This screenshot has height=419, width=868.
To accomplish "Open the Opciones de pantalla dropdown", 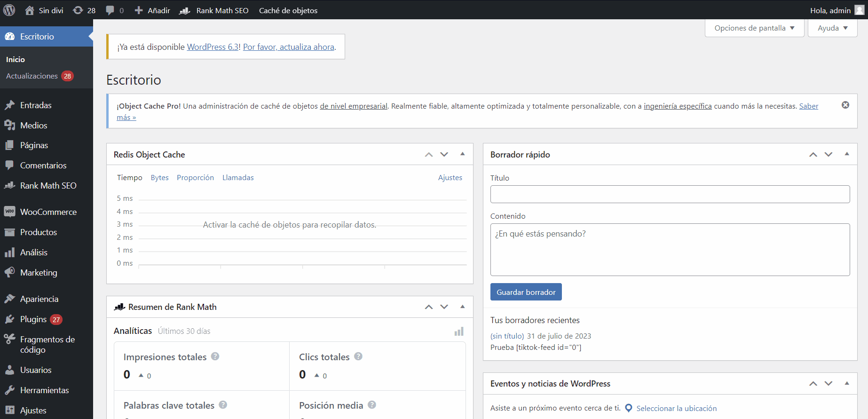I will (754, 28).
